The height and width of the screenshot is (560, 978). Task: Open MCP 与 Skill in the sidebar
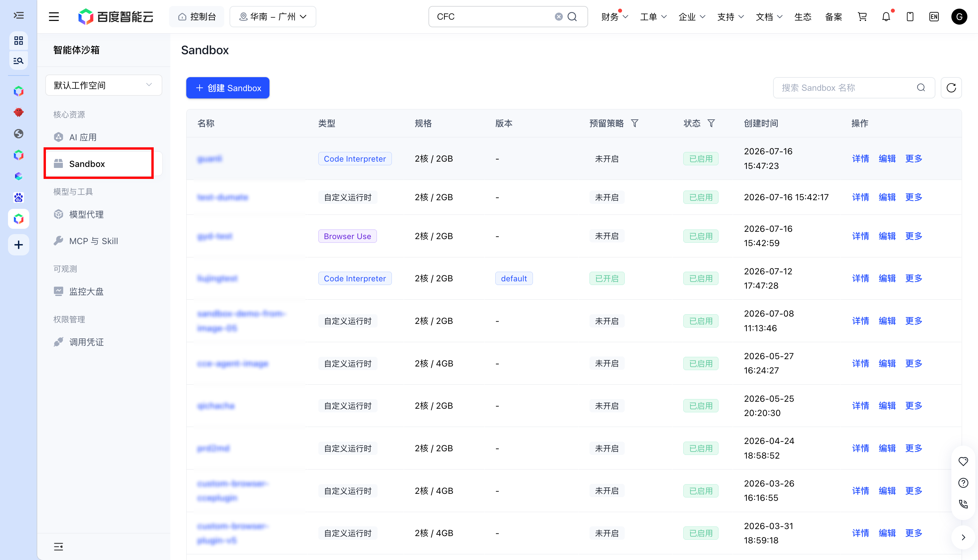(x=103, y=241)
